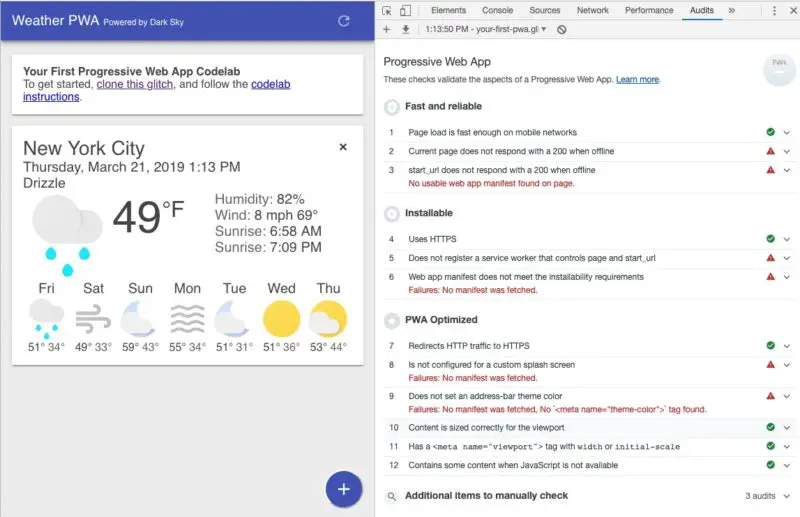This screenshot has height=517, width=800.
Task: Switch to the Elements tab
Action: (x=448, y=10)
